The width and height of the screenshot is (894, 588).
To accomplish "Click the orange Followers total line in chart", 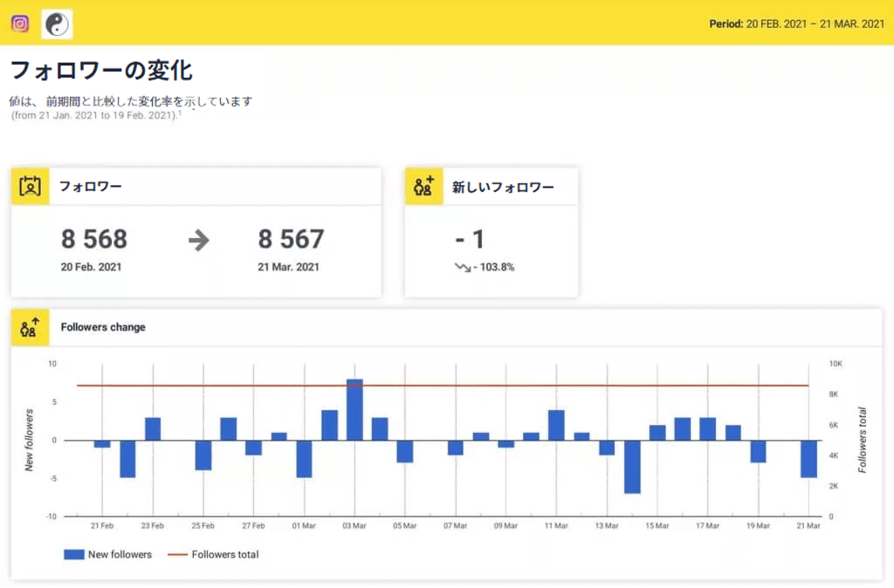I will click(x=443, y=386).
